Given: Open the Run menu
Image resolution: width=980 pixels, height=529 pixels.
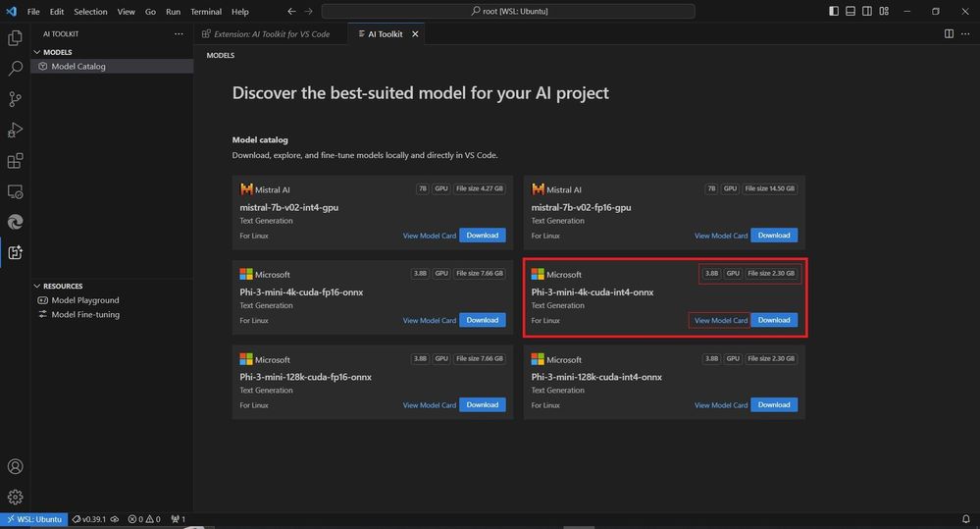Looking at the screenshot, I should (x=173, y=11).
